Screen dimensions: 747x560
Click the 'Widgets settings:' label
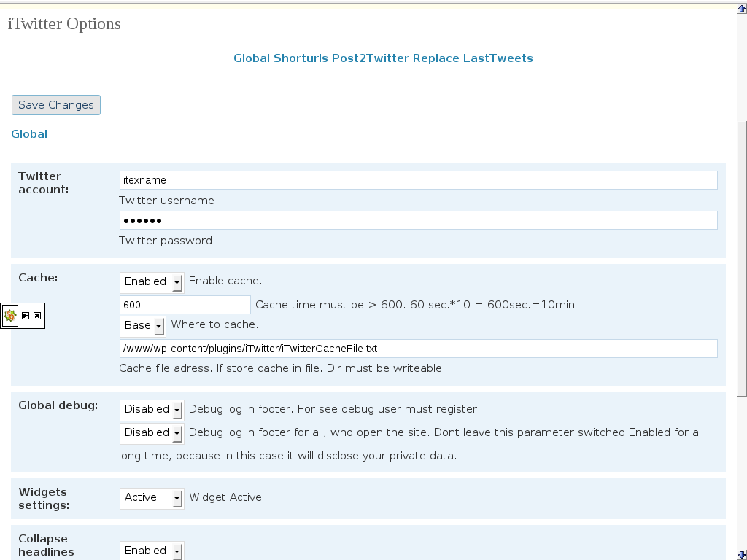point(44,499)
